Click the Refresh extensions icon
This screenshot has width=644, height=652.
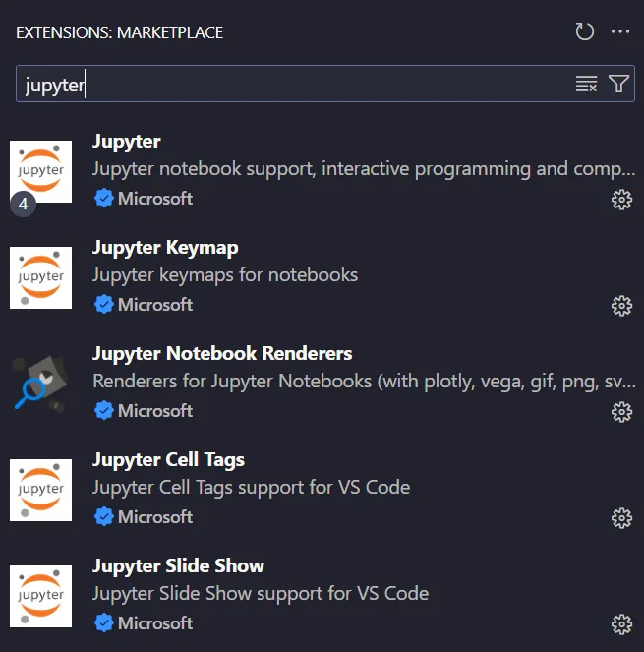585,32
